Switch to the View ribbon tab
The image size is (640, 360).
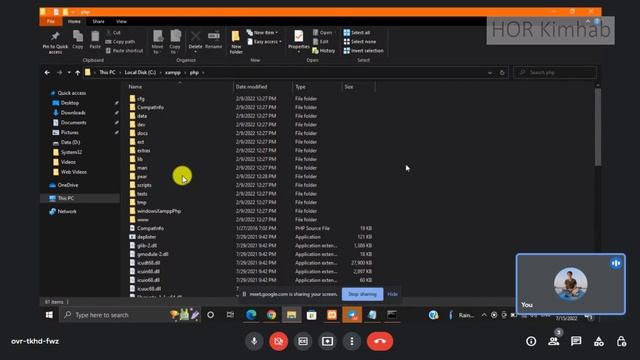pos(121,21)
